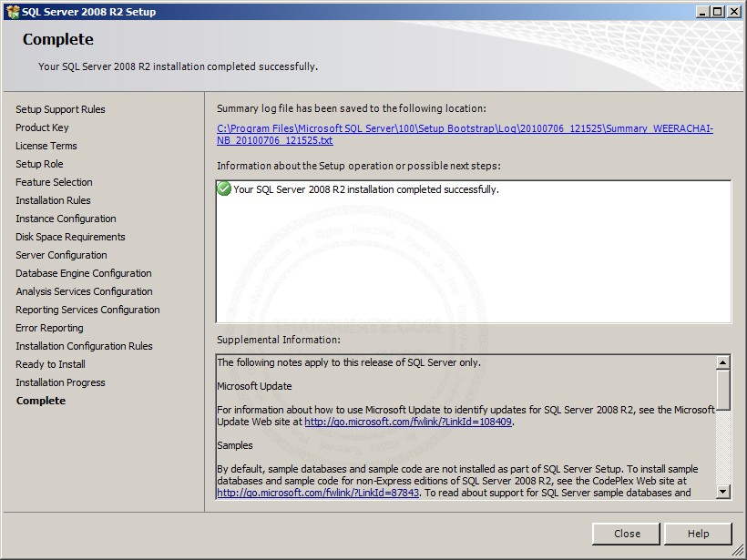This screenshot has height=560, width=747.
Task: Click the Samples heading text
Action: (x=234, y=445)
